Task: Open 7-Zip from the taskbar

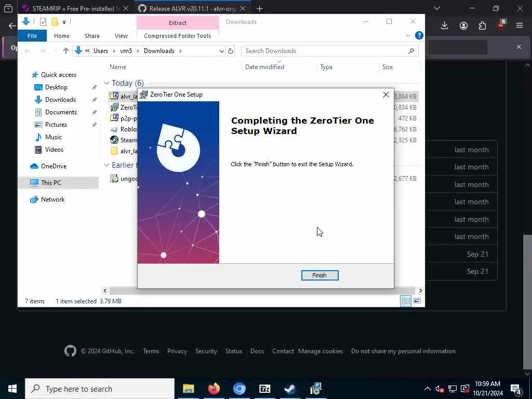Action: 264,389
